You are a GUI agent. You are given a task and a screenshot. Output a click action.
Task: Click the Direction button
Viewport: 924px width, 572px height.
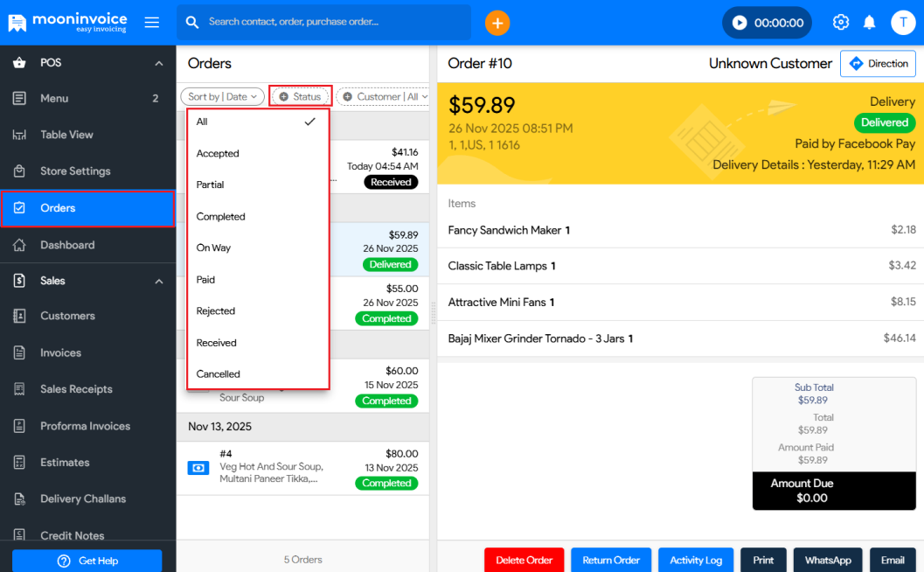tap(878, 64)
